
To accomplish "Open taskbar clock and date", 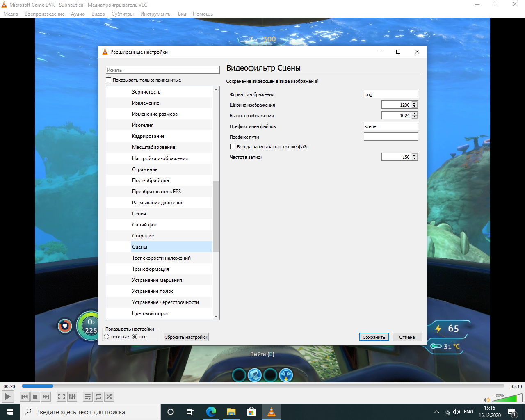I will 490,412.
